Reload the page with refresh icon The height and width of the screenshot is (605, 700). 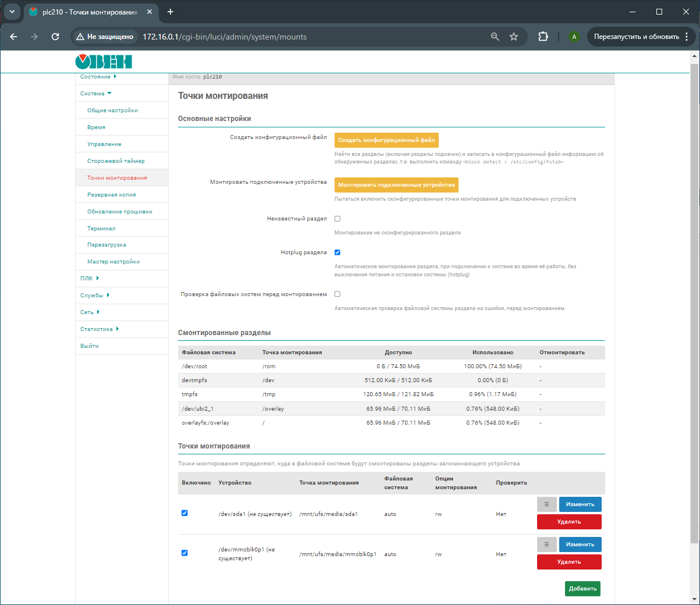(x=55, y=37)
